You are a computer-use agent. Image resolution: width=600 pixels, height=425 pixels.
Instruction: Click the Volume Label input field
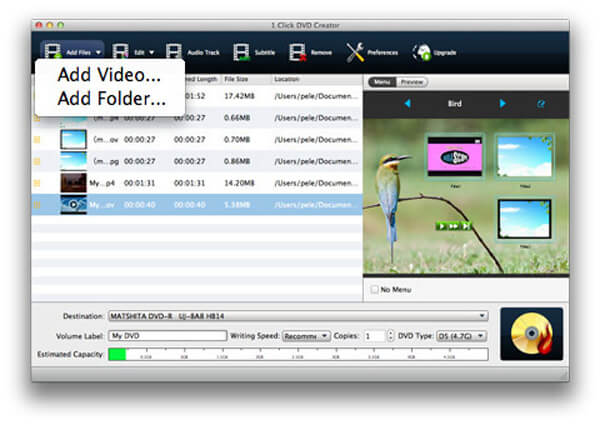click(168, 336)
